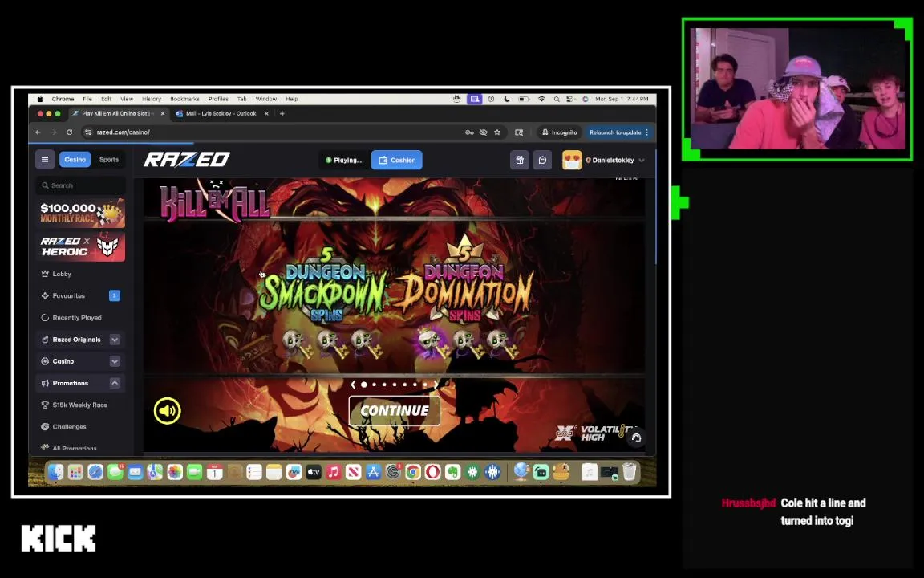The height and width of the screenshot is (578, 924).
Task: Open the chat bubble icon
Action: 542,160
